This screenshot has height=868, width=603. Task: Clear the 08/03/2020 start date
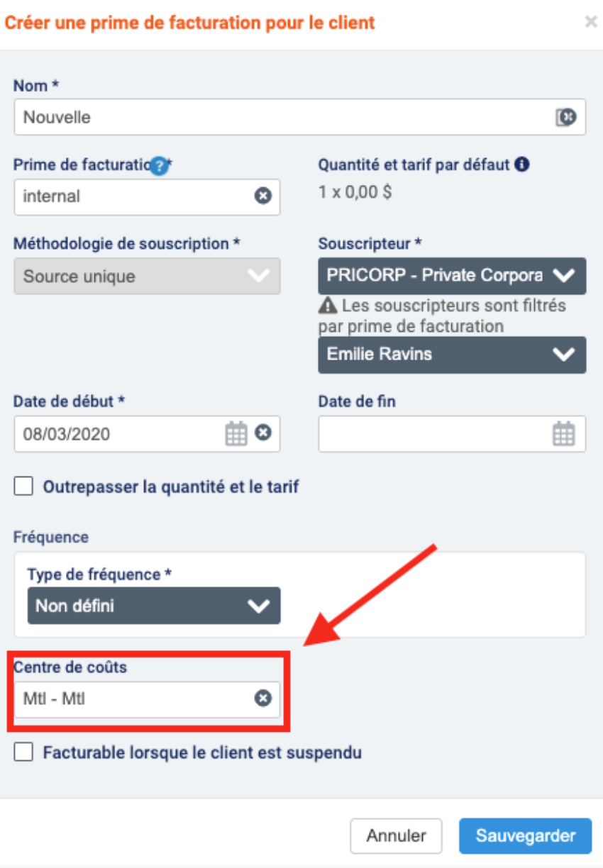pyautogui.click(x=263, y=432)
